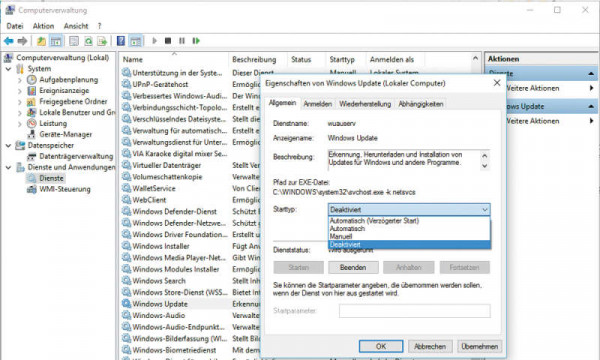Click the Up one level folder icon
The height and width of the screenshot is (360, 600).
point(41,41)
